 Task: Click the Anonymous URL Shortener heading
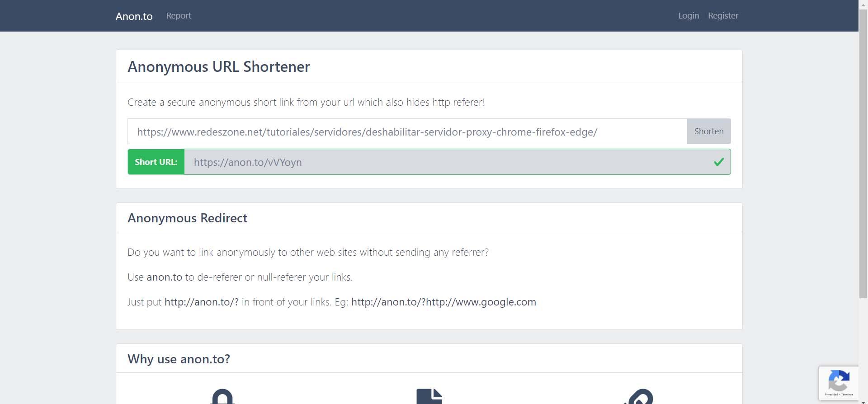coord(219,66)
